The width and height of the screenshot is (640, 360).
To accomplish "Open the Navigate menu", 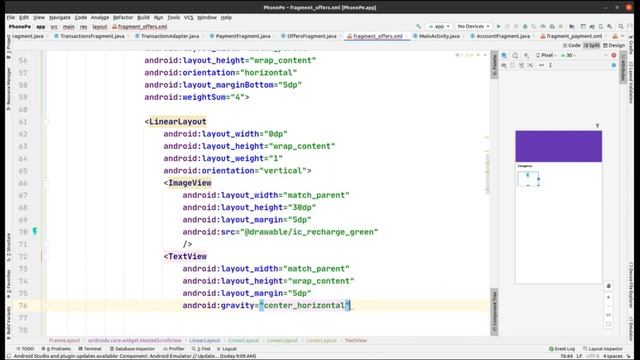I will pyautogui.click(x=60, y=18).
